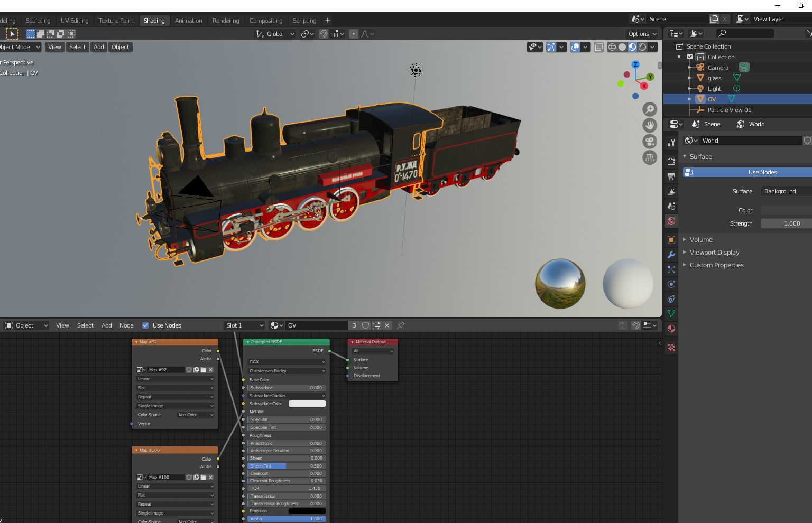Expand the Viewport Display panel
The width and height of the screenshot is (812, 523).
point(714,252)
